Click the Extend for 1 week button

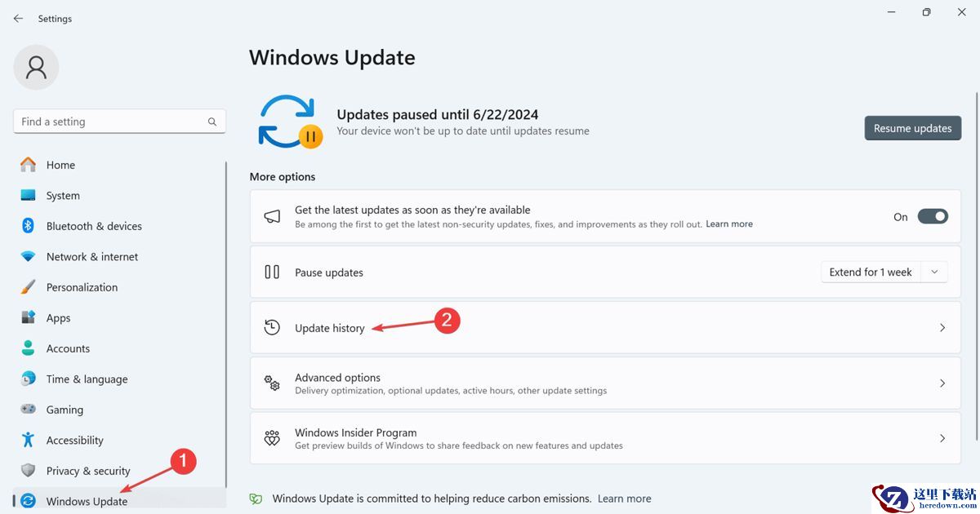pos(871,273)
